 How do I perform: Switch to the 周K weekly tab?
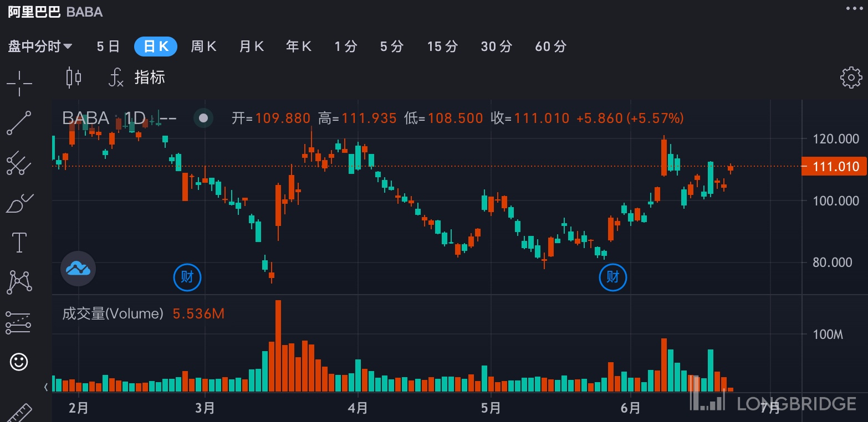(203, 47)
